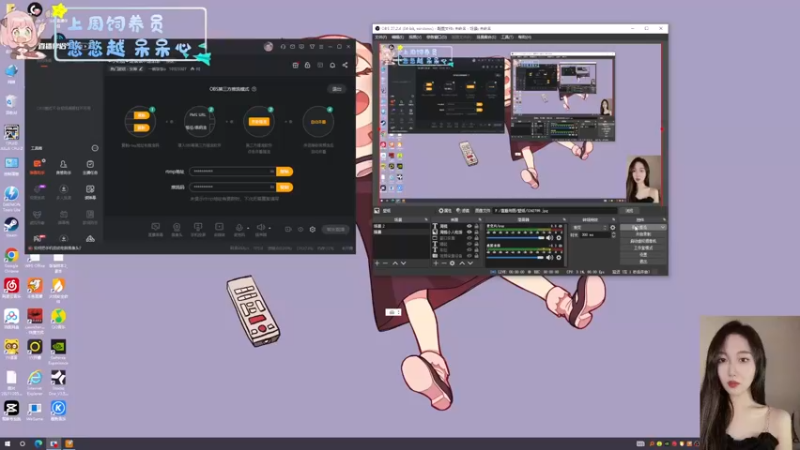Open Steam desktop shortcut
Image resolution: width=800 pixels, height=450 pixels.
(11, 227)
